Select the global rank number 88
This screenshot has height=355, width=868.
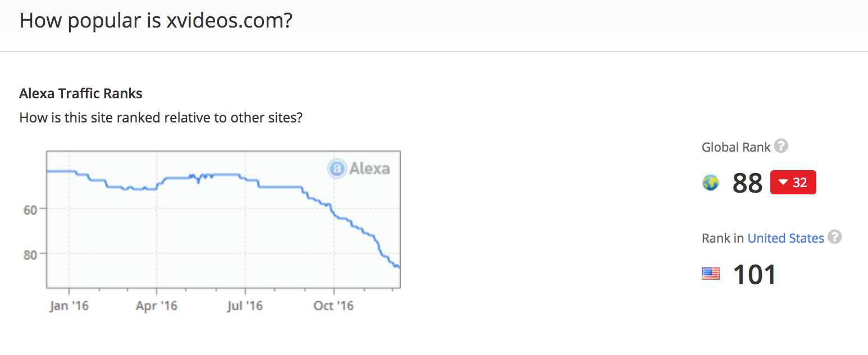747,183
